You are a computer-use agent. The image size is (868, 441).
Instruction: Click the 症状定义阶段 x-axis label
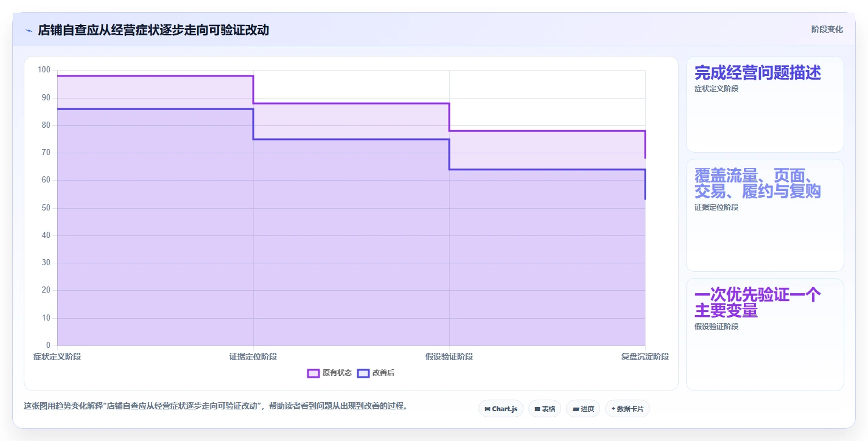point(57,356)
